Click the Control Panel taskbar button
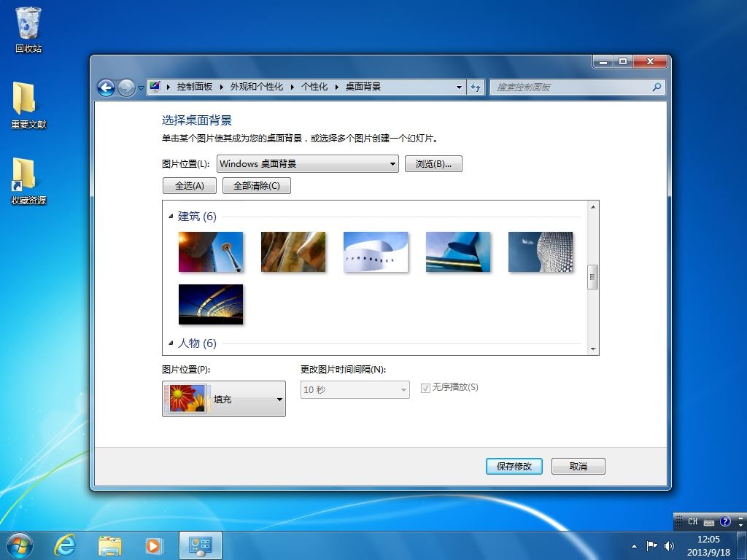The image size is (747, 560). (x=200, y=545)
